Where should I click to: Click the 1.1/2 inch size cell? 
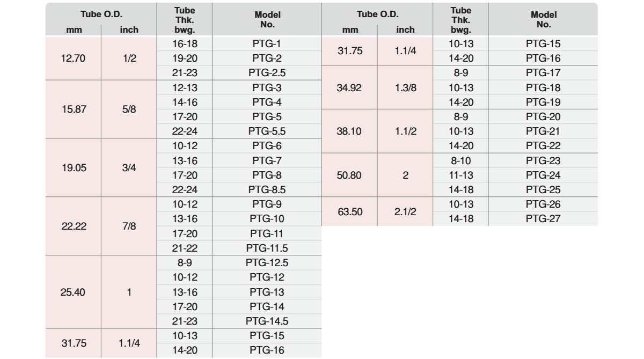tap(405, 131)
